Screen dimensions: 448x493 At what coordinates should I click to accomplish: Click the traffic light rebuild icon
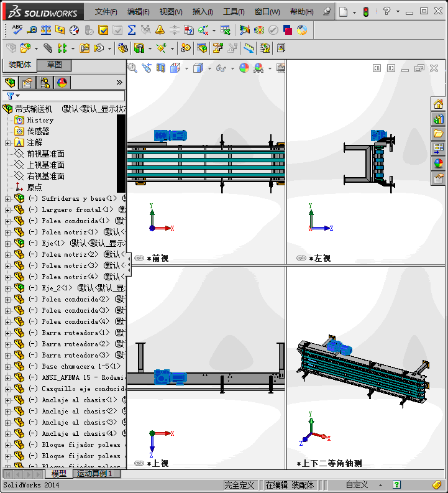(x=366, y=12)
